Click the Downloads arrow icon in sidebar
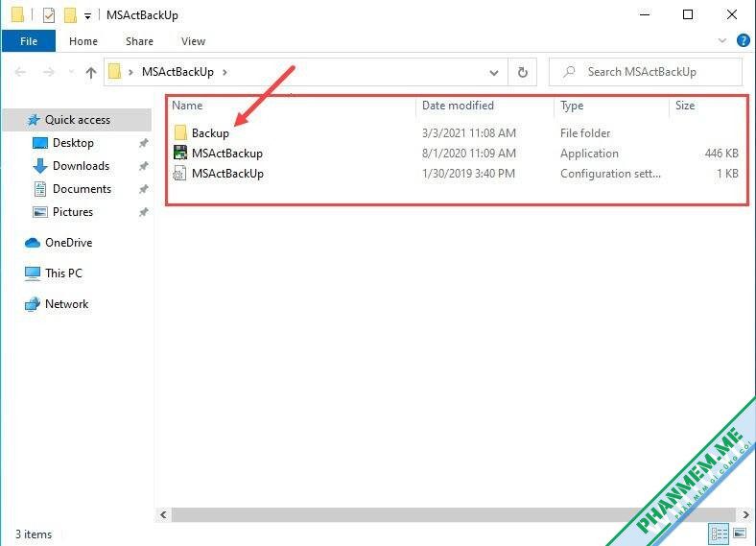 coord(40,166)
